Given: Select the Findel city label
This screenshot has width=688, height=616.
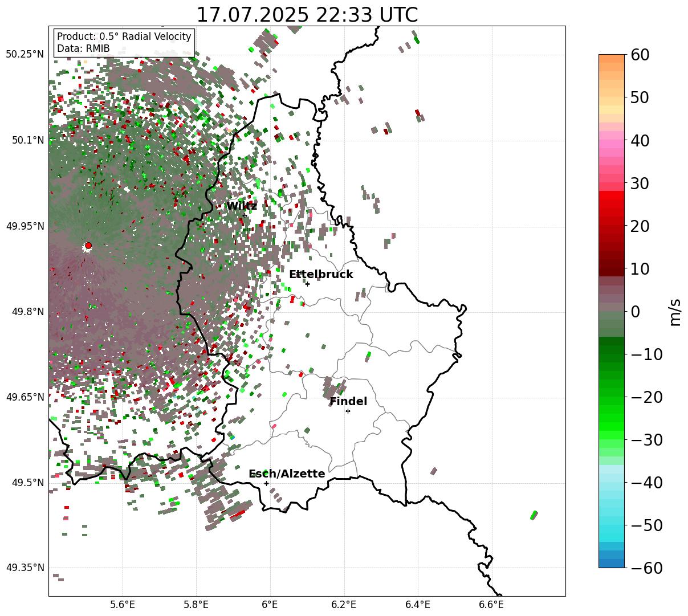Looking at the screenshot, I should point(348,402).
